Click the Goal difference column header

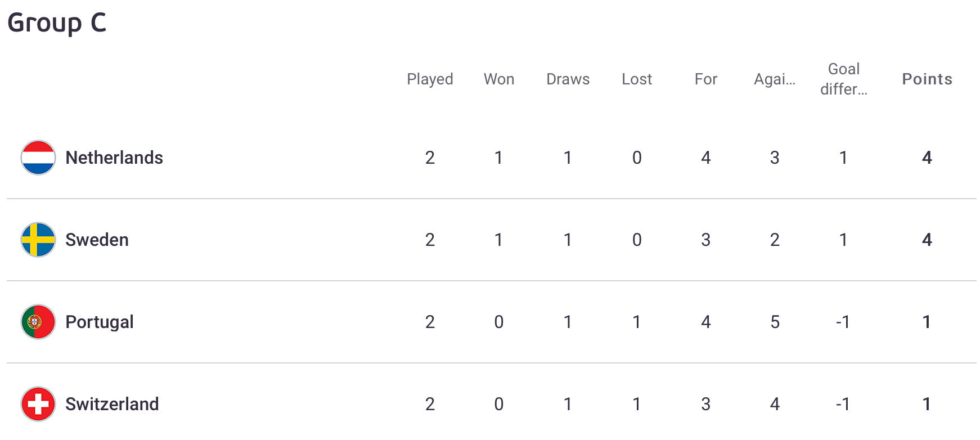point(844,79)
